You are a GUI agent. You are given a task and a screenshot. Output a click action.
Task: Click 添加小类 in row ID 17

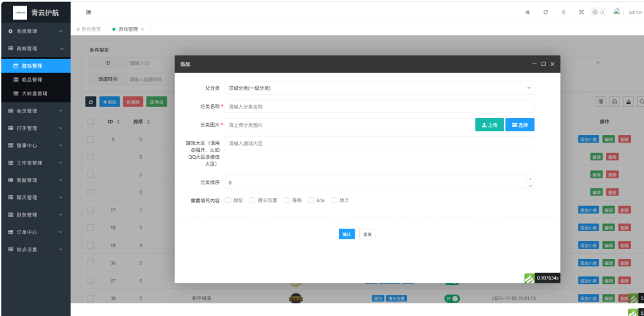click(x=589, y=210)
